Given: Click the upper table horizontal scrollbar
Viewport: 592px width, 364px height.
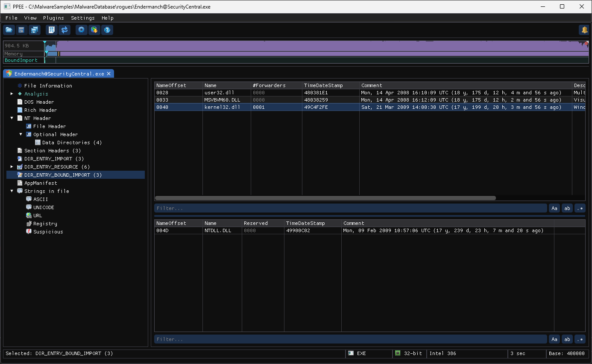Looking at the screenshot, I should [x=325, y=198].
